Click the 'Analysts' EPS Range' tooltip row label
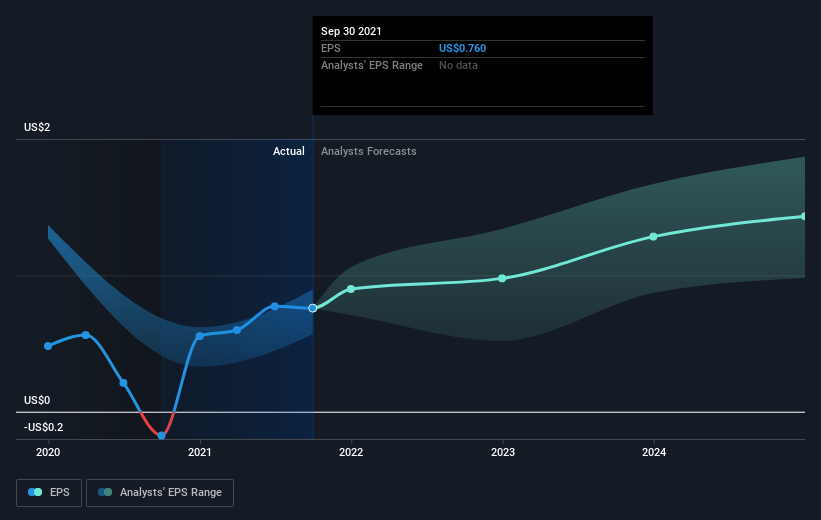This screenshot has height=520, width=821. pos(372,65)
